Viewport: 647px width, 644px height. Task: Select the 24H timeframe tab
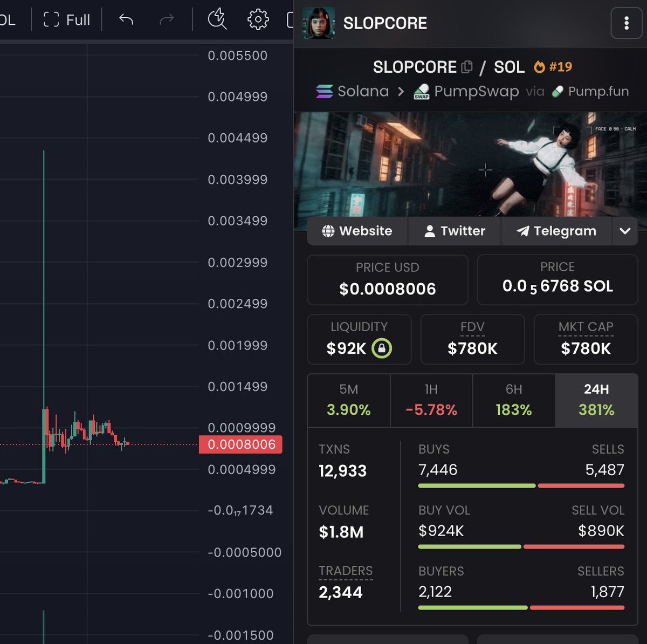[596, 400]
